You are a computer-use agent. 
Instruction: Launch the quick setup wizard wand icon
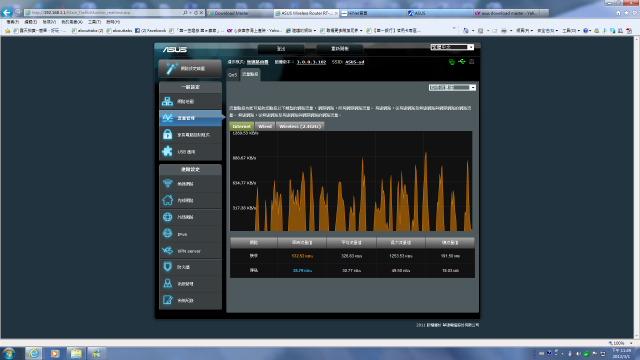coord(171,68)
